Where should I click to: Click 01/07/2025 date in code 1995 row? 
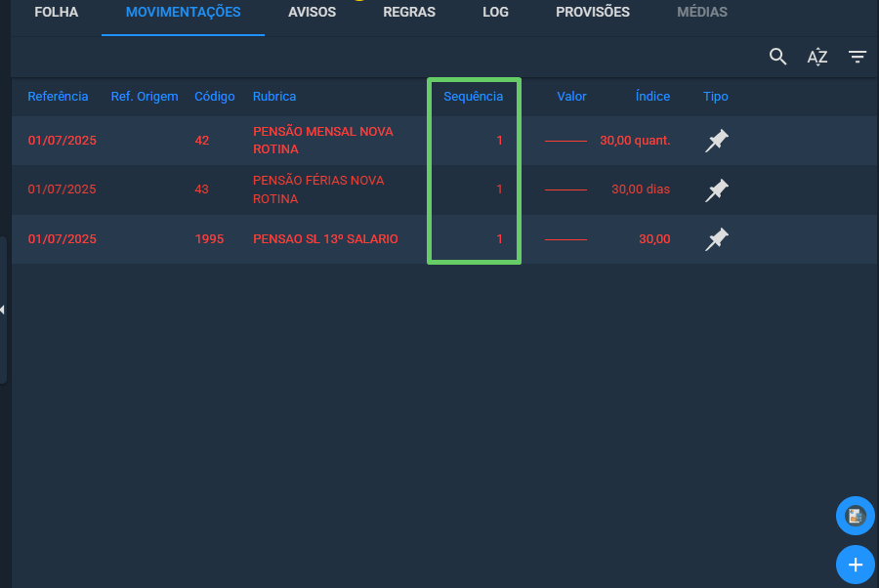click(x=62, y=238)
